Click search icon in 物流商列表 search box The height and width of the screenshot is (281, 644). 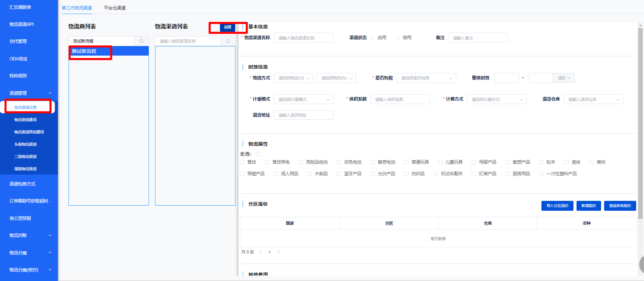point(141,41)
